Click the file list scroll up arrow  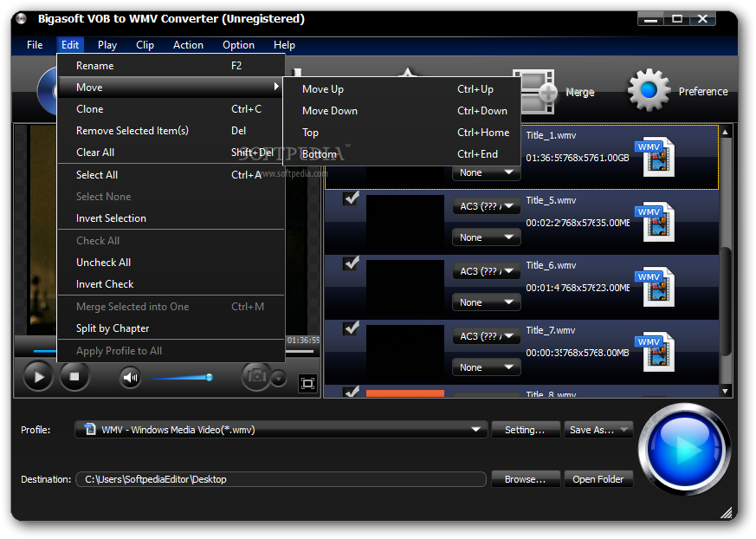pos(725,132)
